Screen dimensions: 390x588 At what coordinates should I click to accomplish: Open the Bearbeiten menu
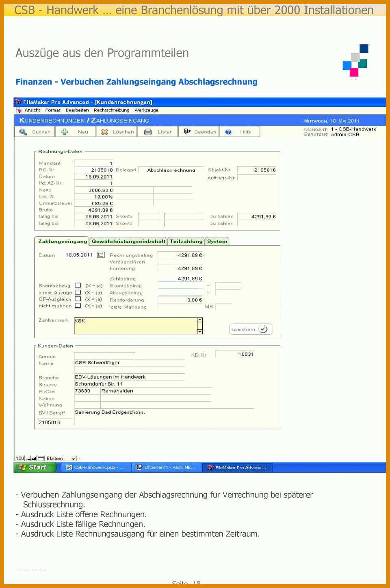coord(77,110)
